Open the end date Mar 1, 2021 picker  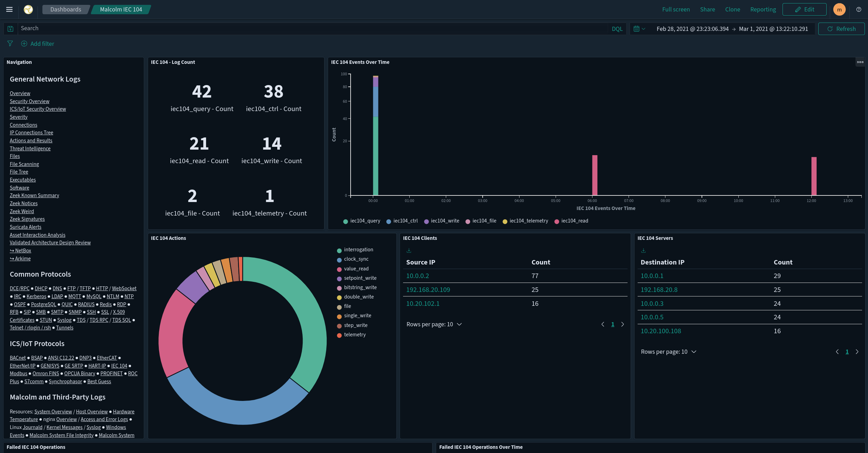773,29
